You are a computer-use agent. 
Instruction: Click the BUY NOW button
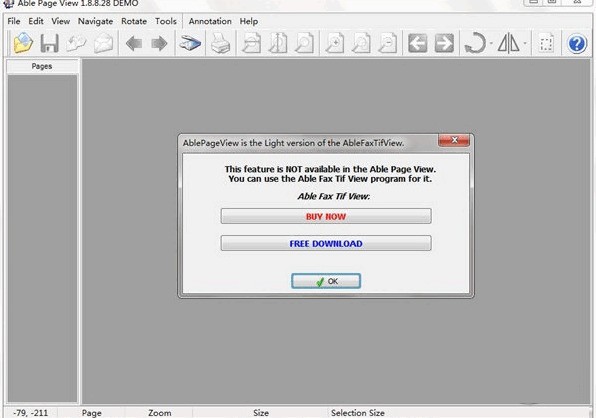(x=326, y=216)
